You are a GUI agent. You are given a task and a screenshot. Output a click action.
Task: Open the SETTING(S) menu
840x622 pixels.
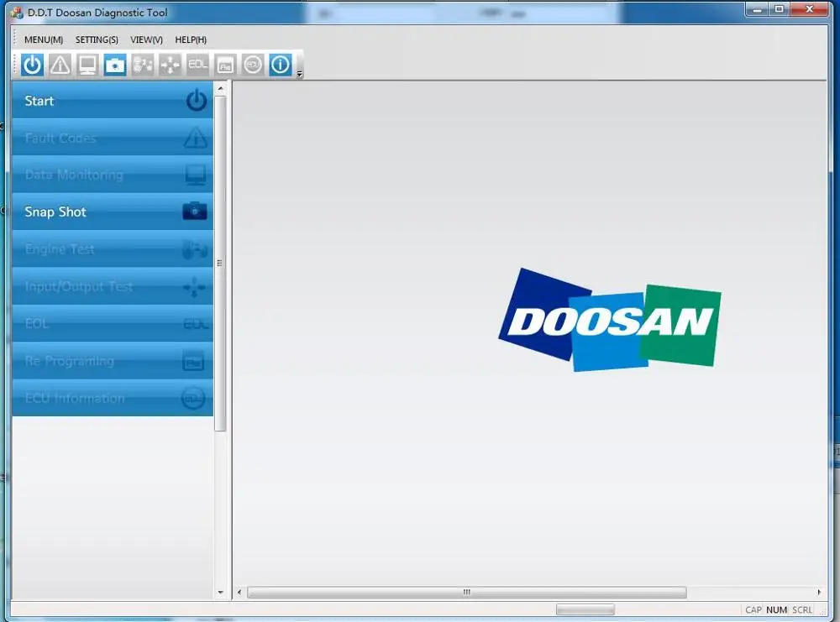[97, 39]
